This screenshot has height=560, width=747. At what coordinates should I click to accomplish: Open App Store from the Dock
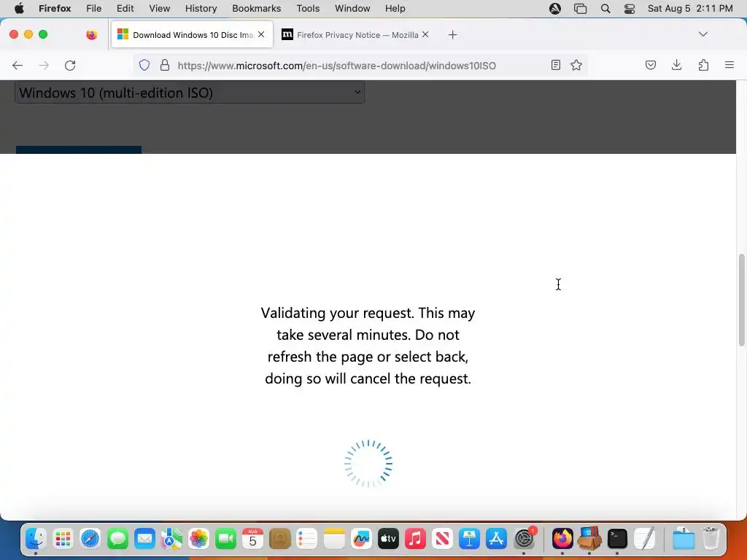click(x=496, y=539)
